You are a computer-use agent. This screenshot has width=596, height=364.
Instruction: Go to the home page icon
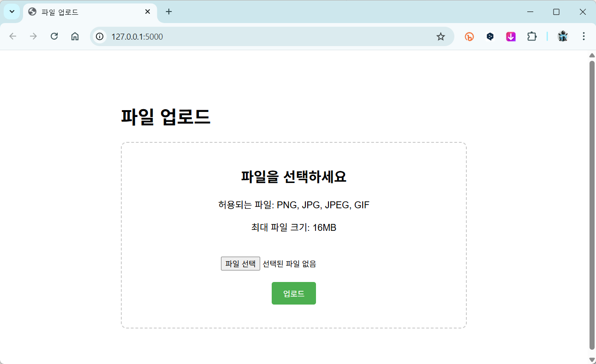tap(75, 36)
